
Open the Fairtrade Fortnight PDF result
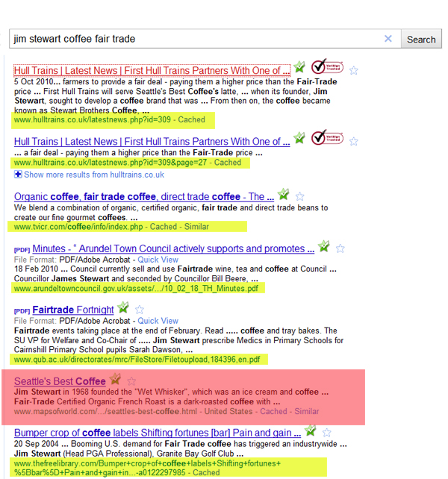[x=72, y=310]
